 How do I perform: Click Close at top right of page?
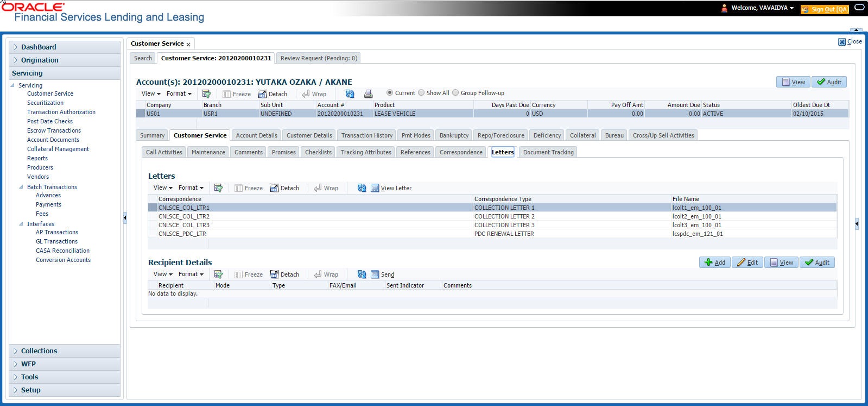[850, 41]
